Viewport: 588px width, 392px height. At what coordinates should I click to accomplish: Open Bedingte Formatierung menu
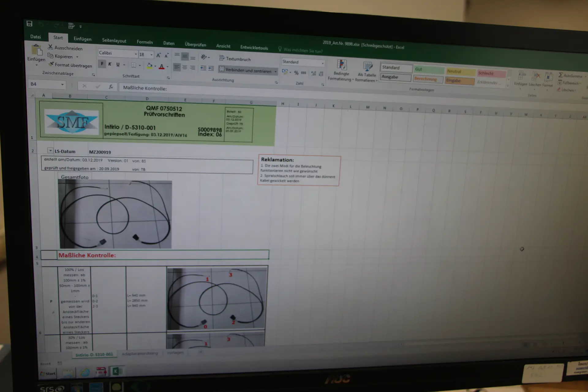341,70
